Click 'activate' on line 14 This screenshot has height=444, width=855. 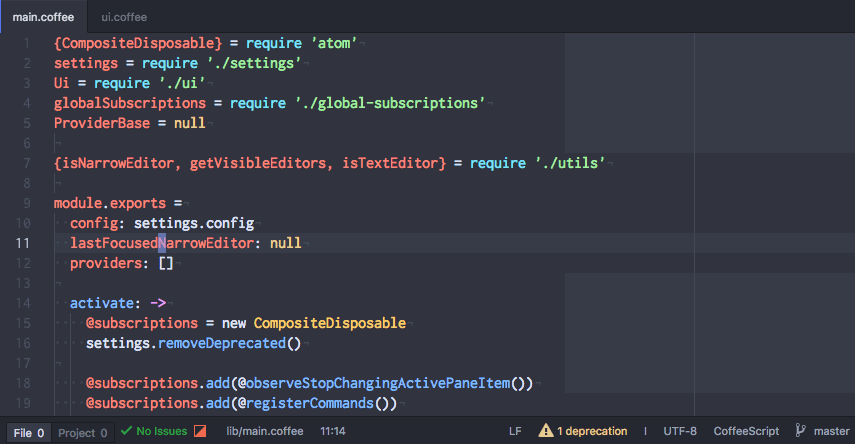(x=101, y=303)
